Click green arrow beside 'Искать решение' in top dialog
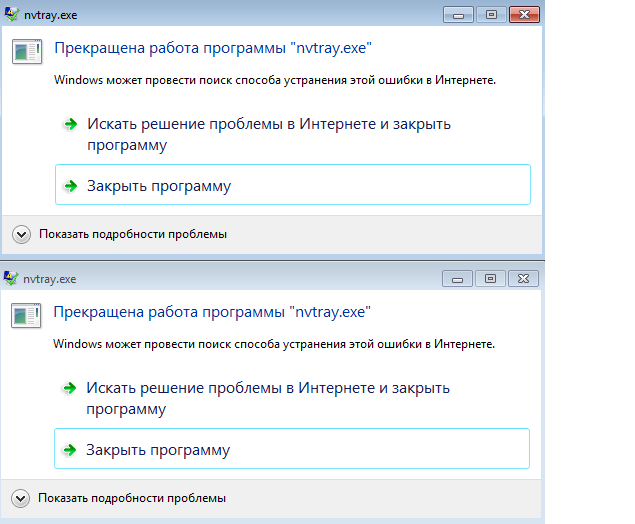The width and height of the screenshot is (635, 524). click(x=70, y=124)
